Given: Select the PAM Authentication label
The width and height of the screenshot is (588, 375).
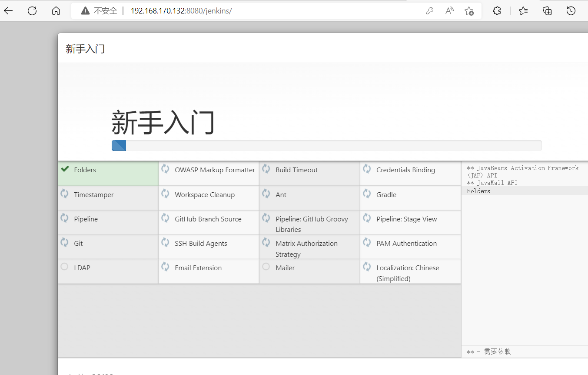Looking at the screenshot, I should click(407, 244).
